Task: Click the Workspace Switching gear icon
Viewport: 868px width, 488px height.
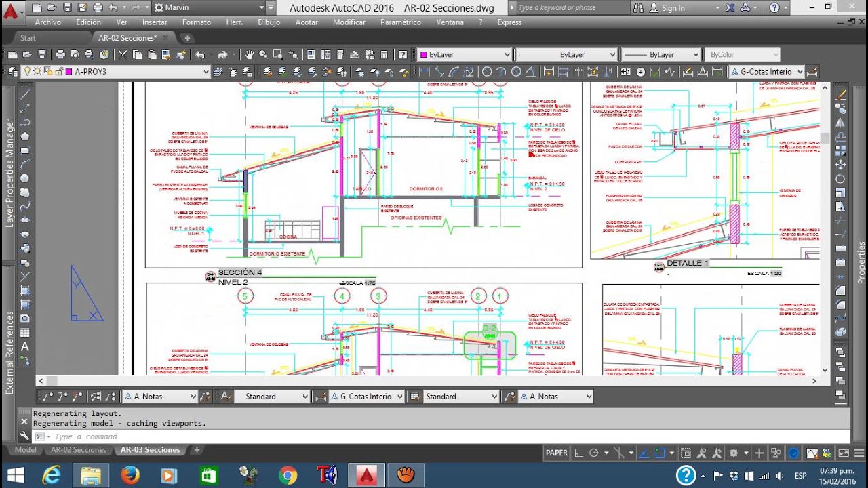Action: pyautogui.click(x=733, y=453)
